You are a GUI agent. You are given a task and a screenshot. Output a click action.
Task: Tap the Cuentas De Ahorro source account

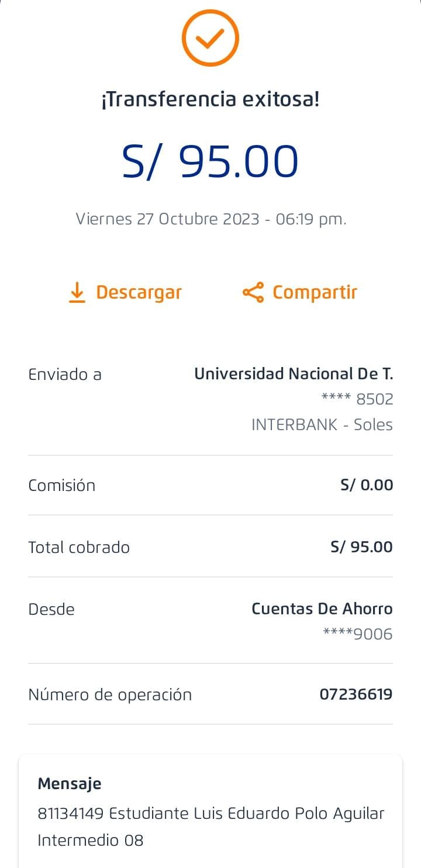pyautogui.click(x=322, y=609)
